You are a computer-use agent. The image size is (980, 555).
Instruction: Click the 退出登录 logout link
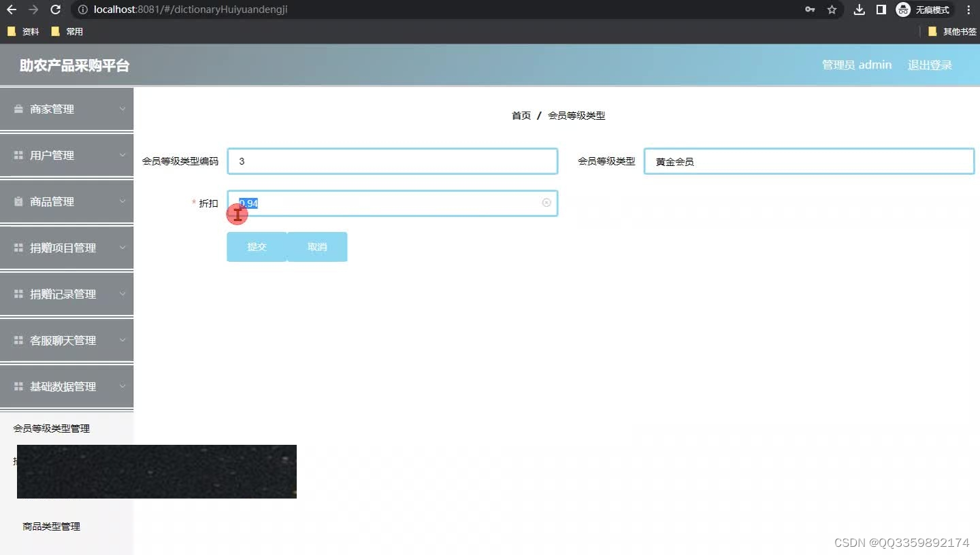[x=930, y=65]
